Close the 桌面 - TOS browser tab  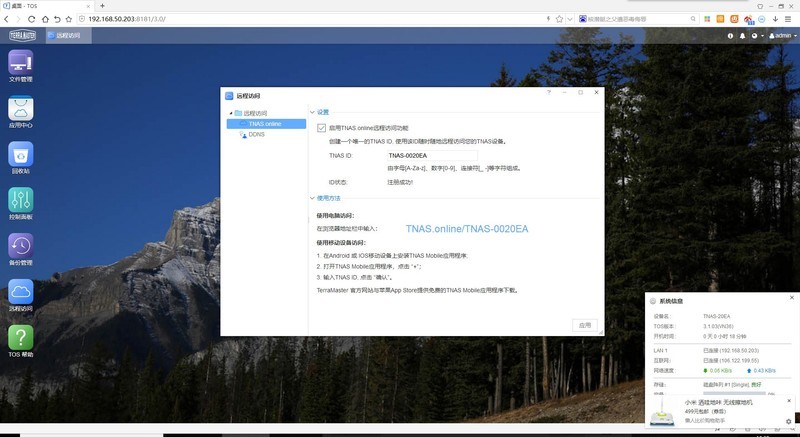[x=88, y=6]
